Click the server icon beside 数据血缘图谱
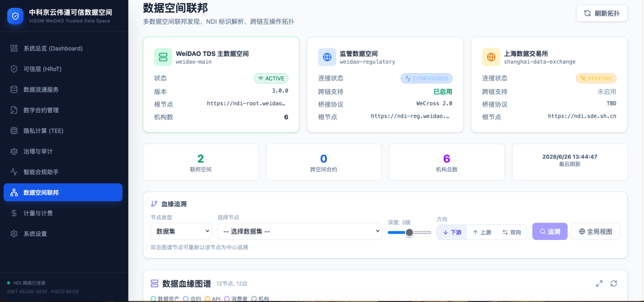 (x=154, y=283)
